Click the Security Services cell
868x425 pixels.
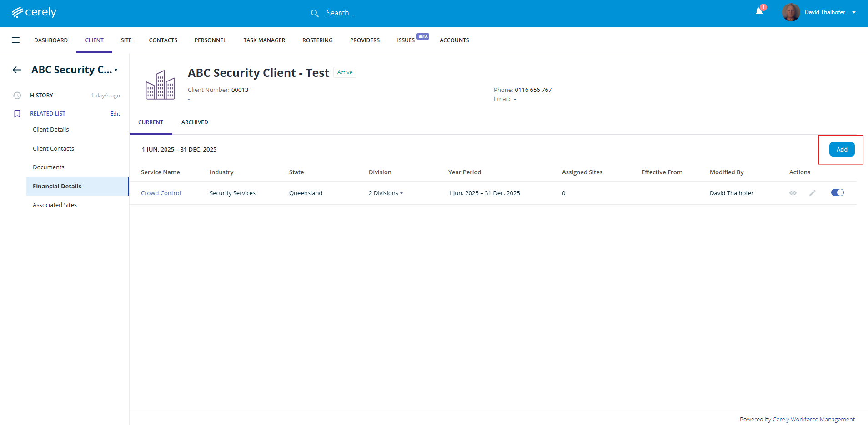pos(232,193)
